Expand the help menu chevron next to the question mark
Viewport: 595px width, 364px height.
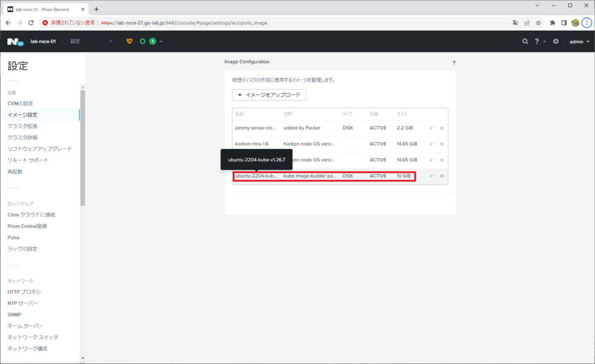click(544, 42)
